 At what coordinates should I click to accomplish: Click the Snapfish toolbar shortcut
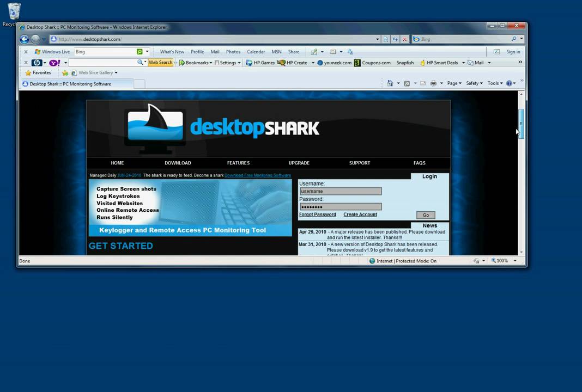click(405, 63)
